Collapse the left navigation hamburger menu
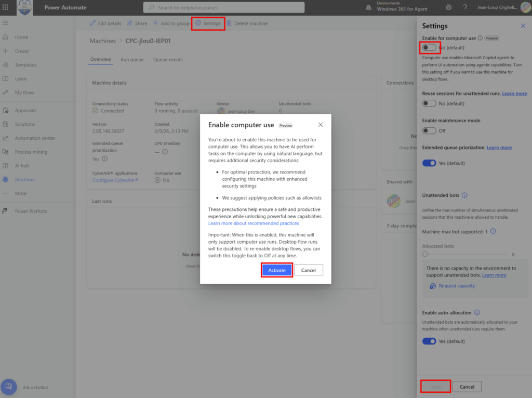The image size is (532, 398). (6, 23)
